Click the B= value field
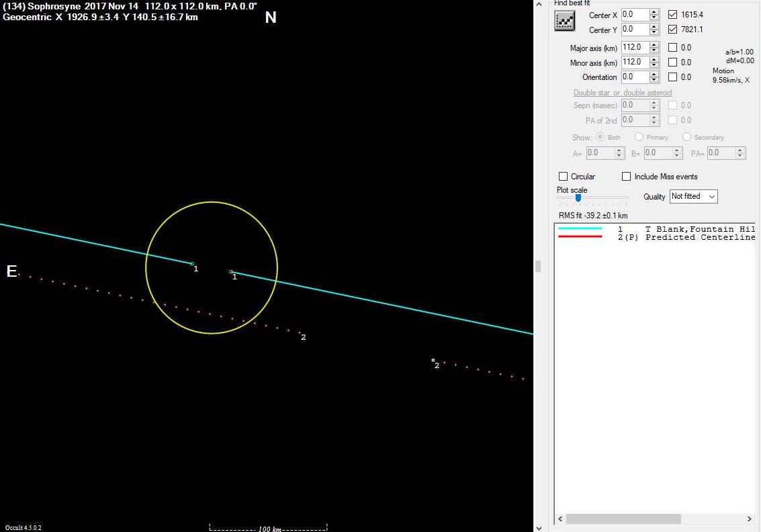This screenshot has width=761, height=532. pyautogui.click(x=658, y=153)
